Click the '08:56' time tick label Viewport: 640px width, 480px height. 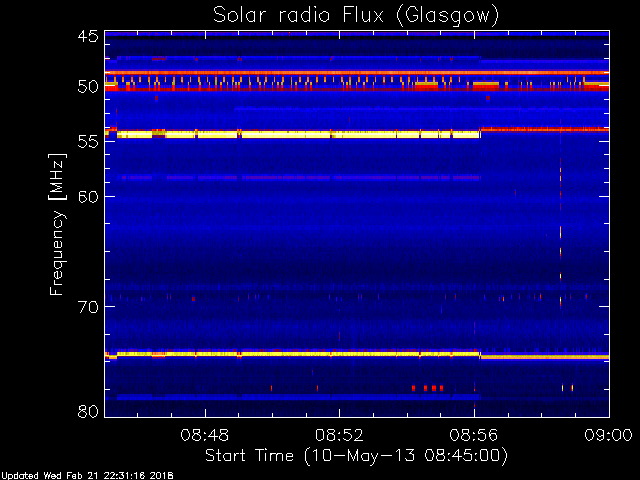[474, 435]
